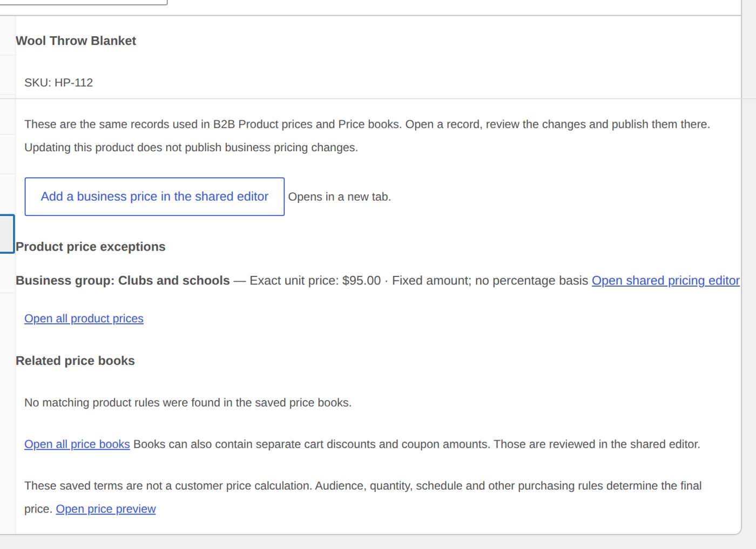The height and width of the screenshot is (549, 756).
Task: Open all price books link
Action: (x=77, y=444)
